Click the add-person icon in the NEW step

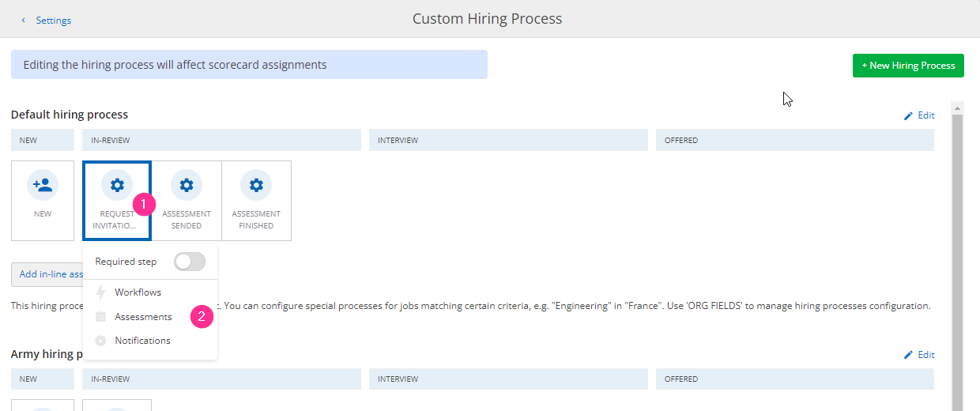pyautogui.click(x=43, y=186)
